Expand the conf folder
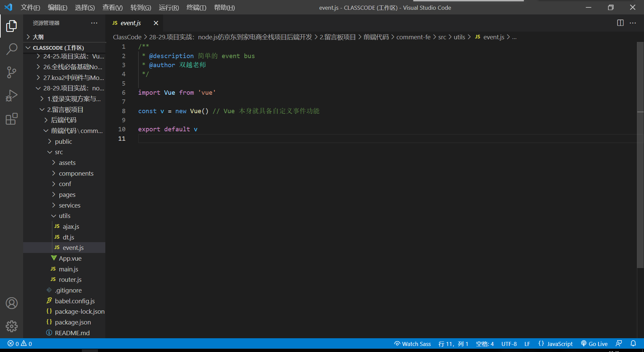 [65, 184]
